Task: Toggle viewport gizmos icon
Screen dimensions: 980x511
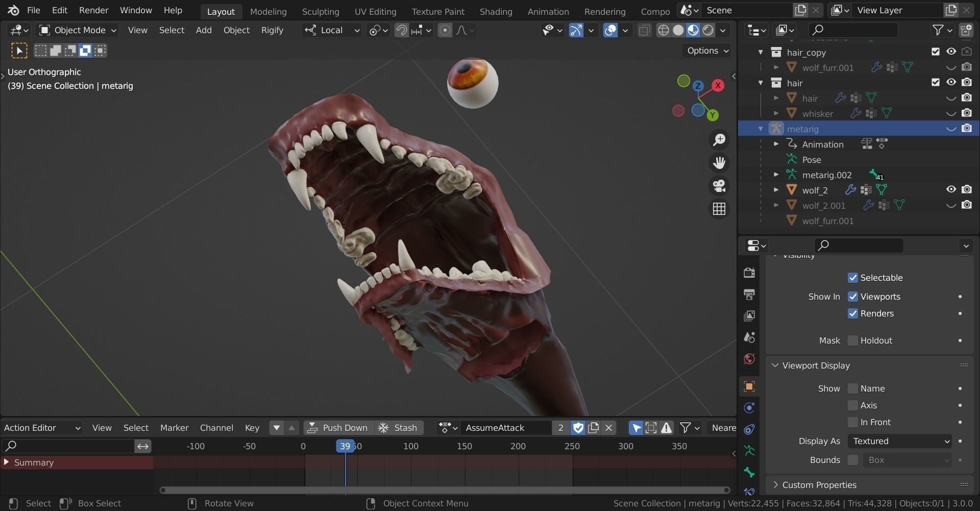Action: coord(576,31)
